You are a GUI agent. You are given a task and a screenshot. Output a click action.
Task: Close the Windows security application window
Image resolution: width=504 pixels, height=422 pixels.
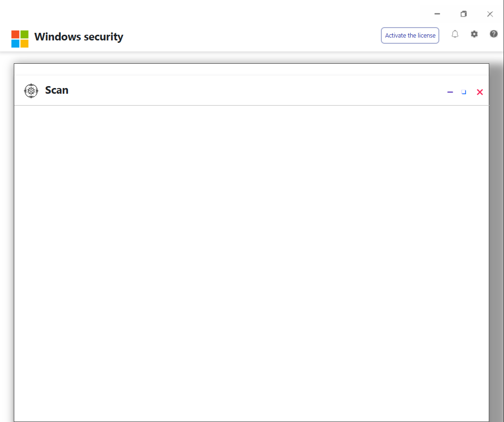[x=490, y=14]
